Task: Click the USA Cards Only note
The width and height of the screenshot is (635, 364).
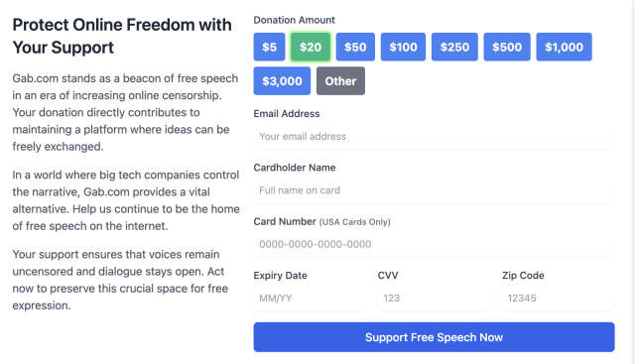Action: [x=355, y=222]
